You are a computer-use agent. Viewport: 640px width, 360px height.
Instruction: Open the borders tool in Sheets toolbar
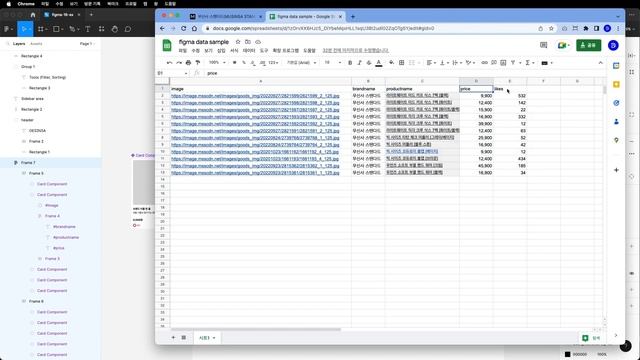point(402,62)
